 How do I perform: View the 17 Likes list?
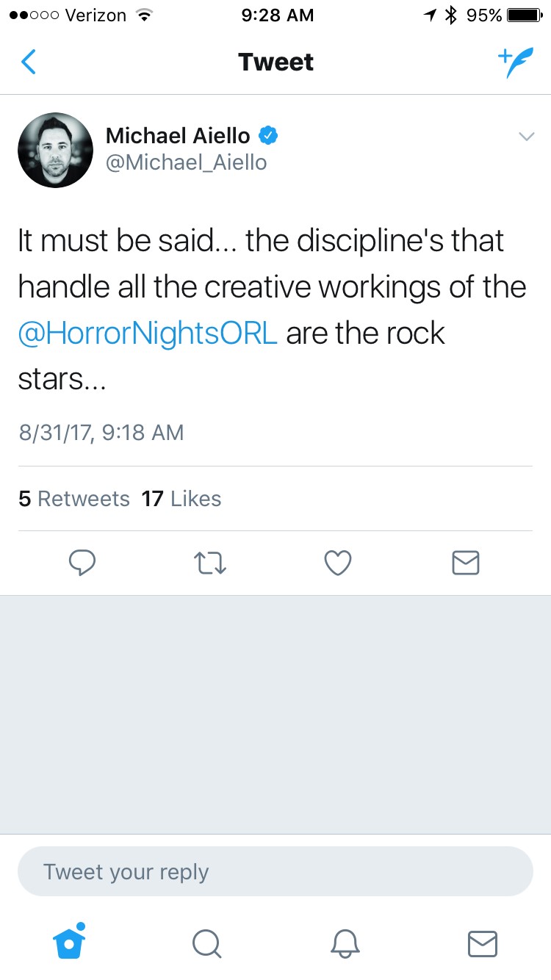(181, 499)
